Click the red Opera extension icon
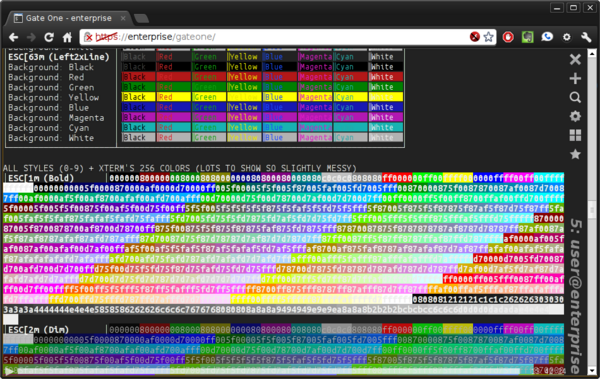The image size is (600, 379). pyautogui.click(x=508, y=37)
